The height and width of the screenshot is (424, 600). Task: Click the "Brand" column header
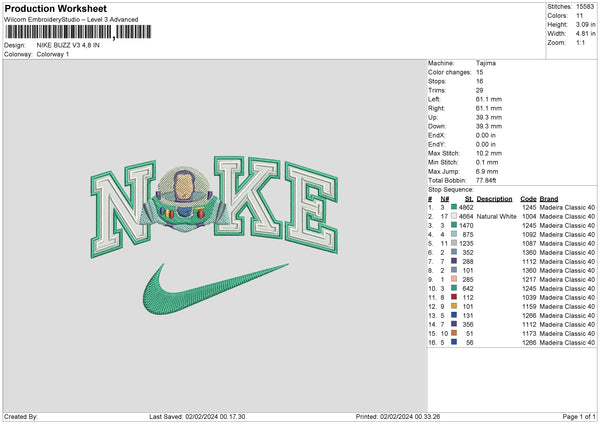click(x=549, y=199)
